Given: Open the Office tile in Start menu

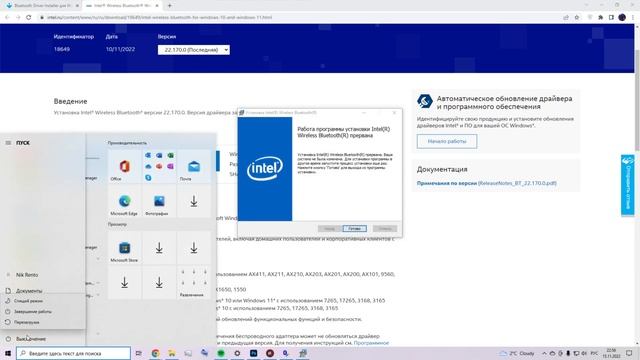Looking at the screenshot, I should (124, 166).
